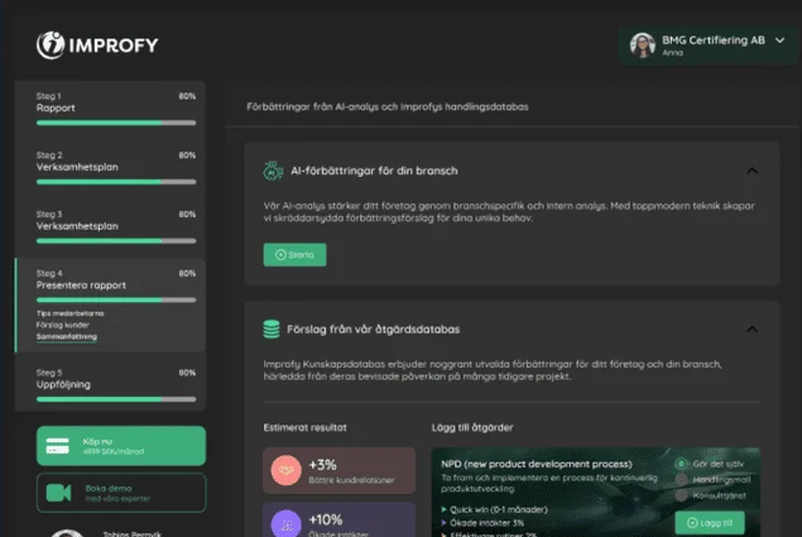Click the Improfy logo icon

tap(51, 45)
